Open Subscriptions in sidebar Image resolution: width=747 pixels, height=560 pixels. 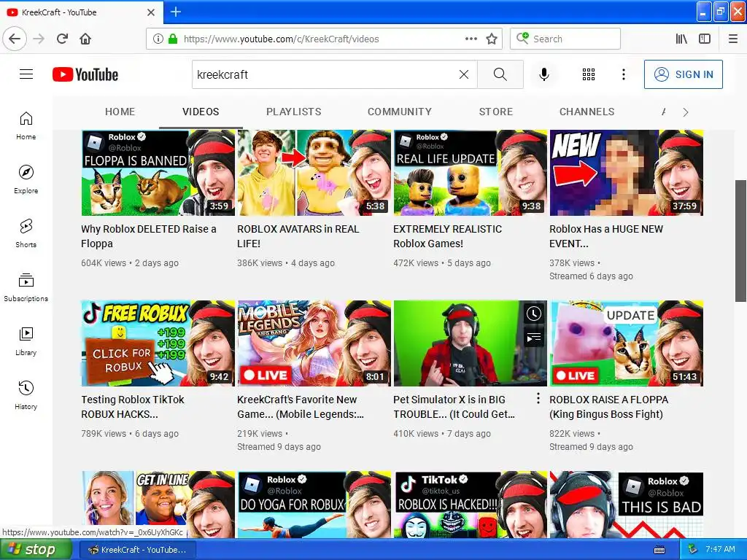click(26, 287)
